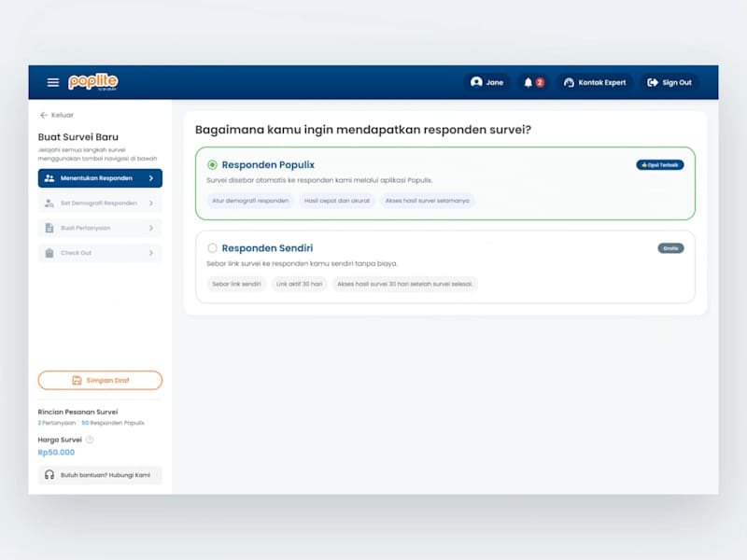Screen dimensions: 747x560
Task: Click the Hasil cepat dan akurat tag
Action: tap(337, 201)
